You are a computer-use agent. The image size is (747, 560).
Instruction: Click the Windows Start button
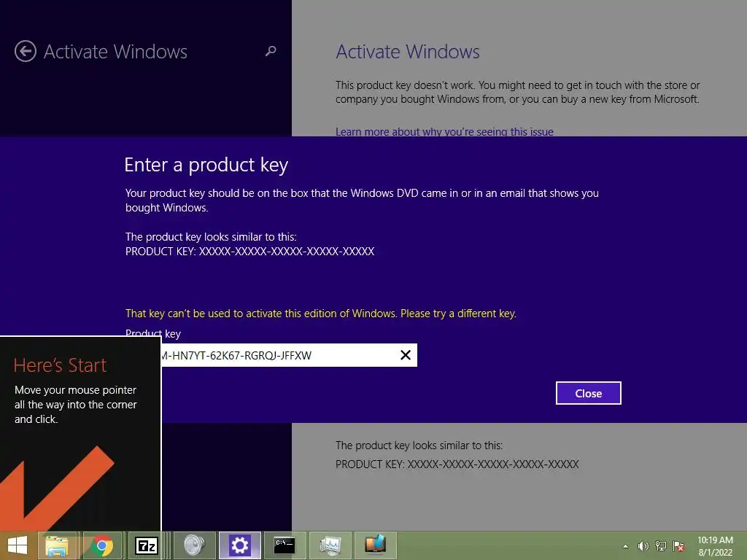coord(18,545)
